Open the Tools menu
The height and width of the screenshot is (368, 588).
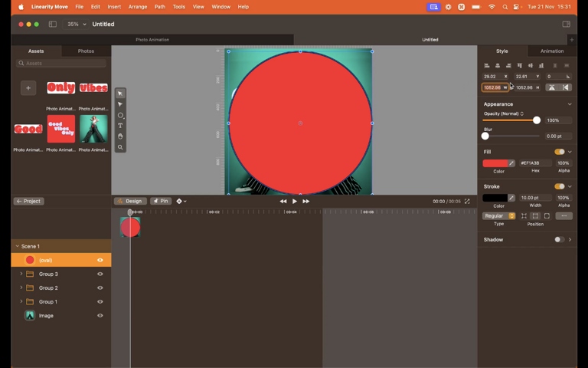click(x=179, y=7)
